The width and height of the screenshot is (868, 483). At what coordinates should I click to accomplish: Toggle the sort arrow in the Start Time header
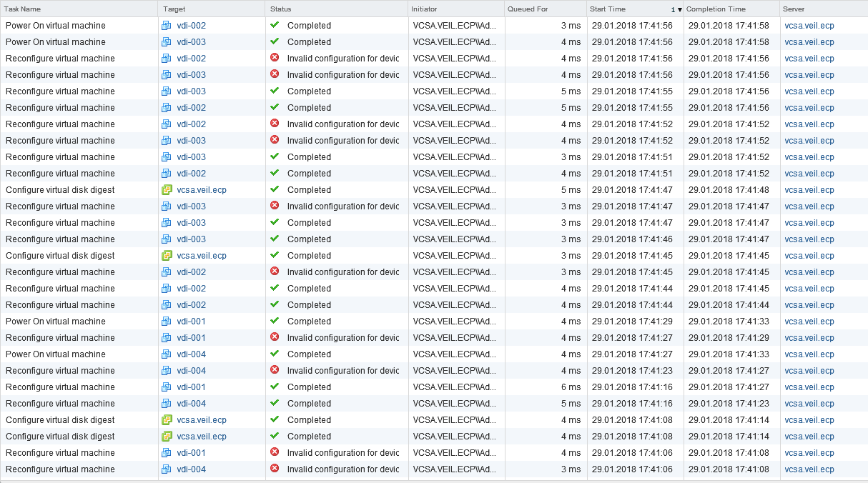pos(679,10)
